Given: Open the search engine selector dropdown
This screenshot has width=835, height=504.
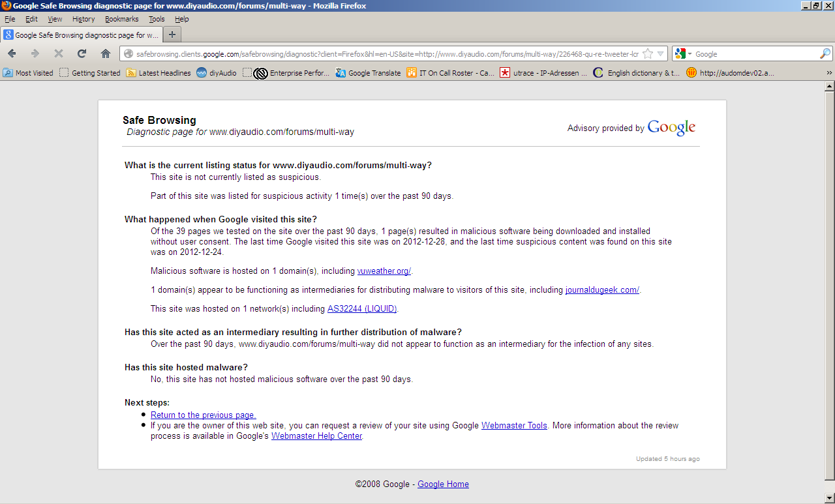Looking at the screenshot, I should (x=683, y=54).
